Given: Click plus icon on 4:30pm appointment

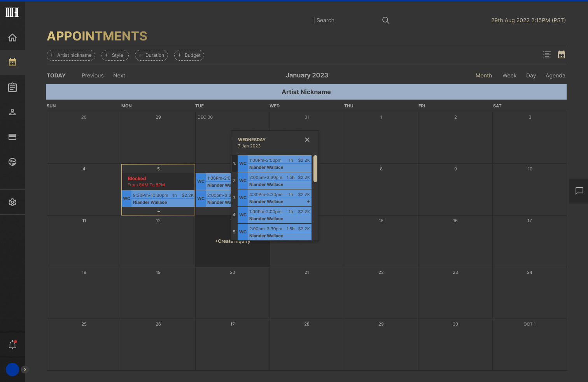Looking at the screenshot, I should click(308, 202).
